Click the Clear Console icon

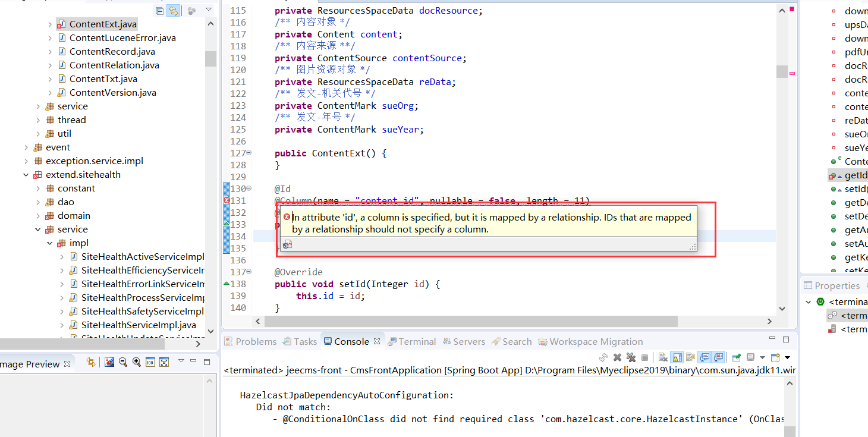pyautogui.click(x=663, y=357)
